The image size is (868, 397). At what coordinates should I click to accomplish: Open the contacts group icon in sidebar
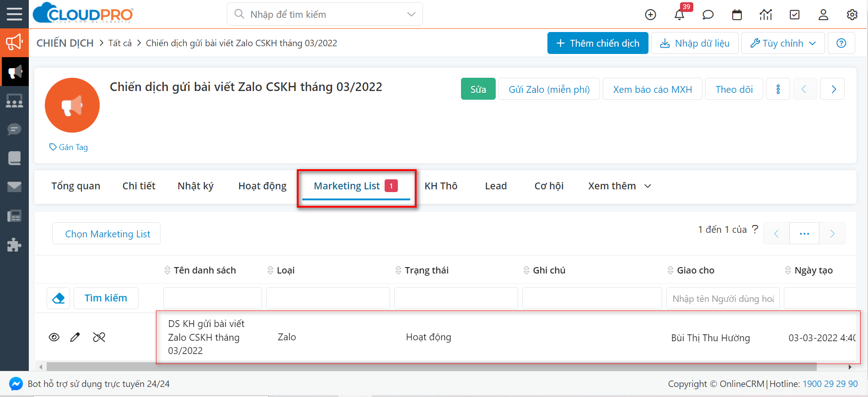pos(14,101)
